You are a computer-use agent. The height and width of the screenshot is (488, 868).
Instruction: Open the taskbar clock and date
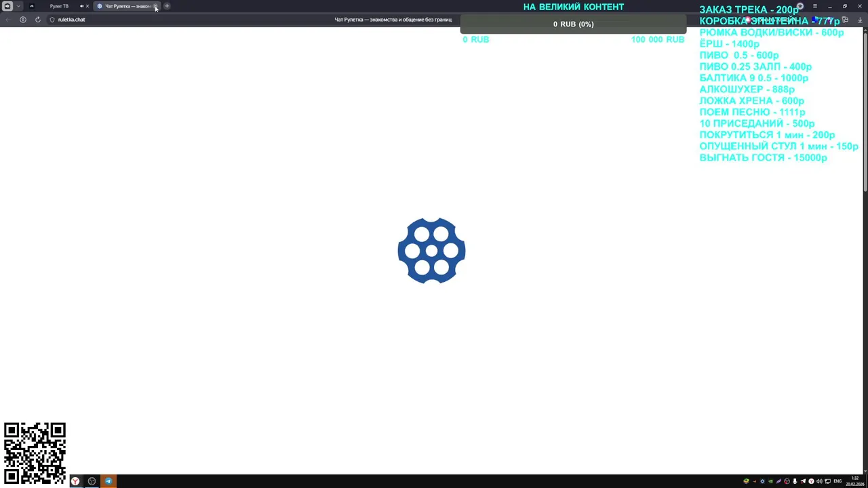tap(854, 481)
